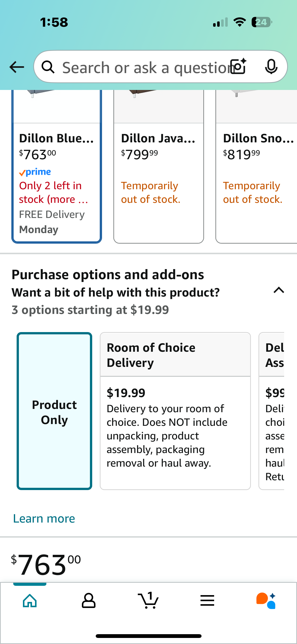Open the account profile icon

[x=89, y=601]
